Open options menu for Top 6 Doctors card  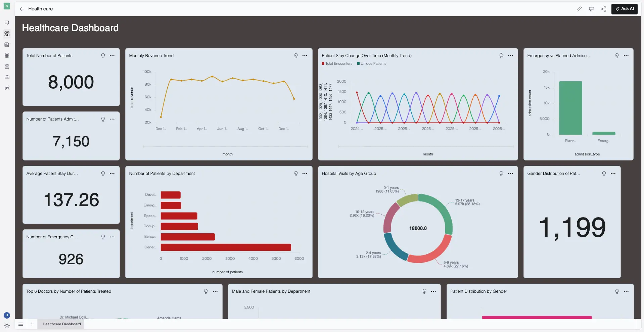pyautogui.click(x=215, y=291)
